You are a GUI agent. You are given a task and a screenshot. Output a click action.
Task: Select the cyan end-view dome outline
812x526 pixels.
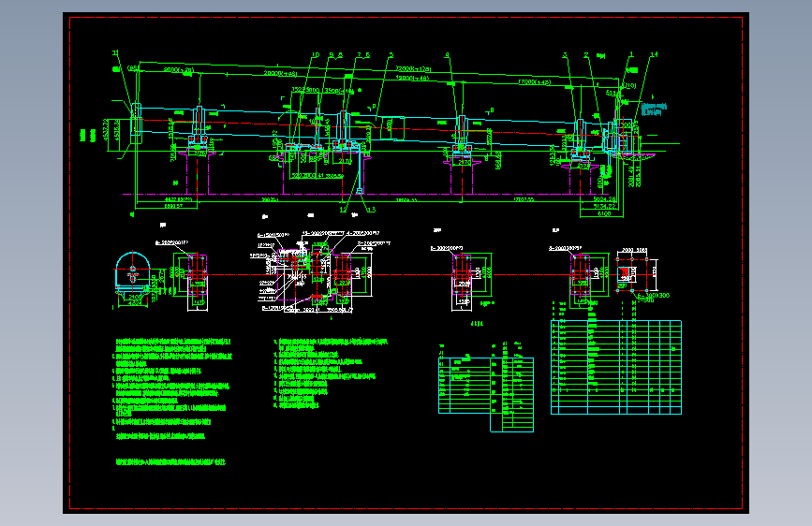[133, 270]
